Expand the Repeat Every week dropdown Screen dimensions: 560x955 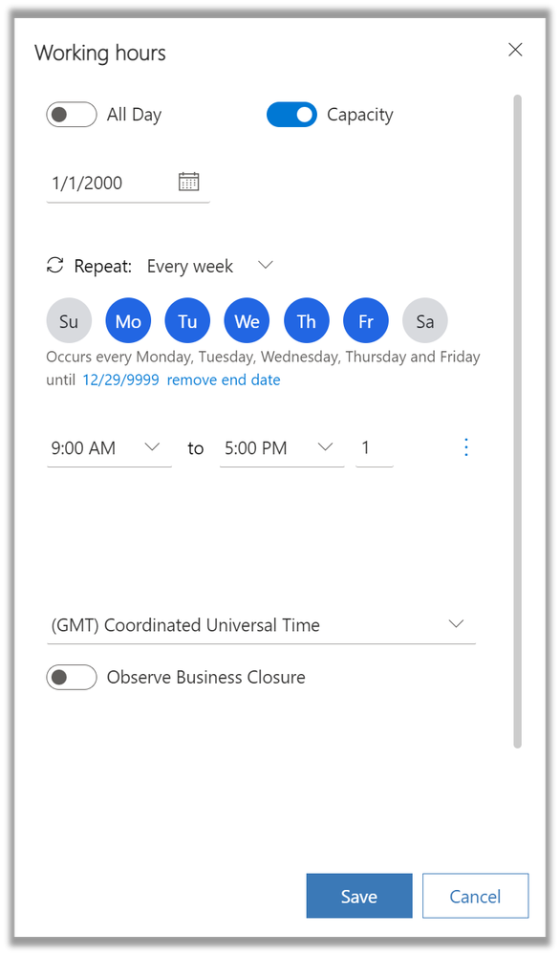210,266
